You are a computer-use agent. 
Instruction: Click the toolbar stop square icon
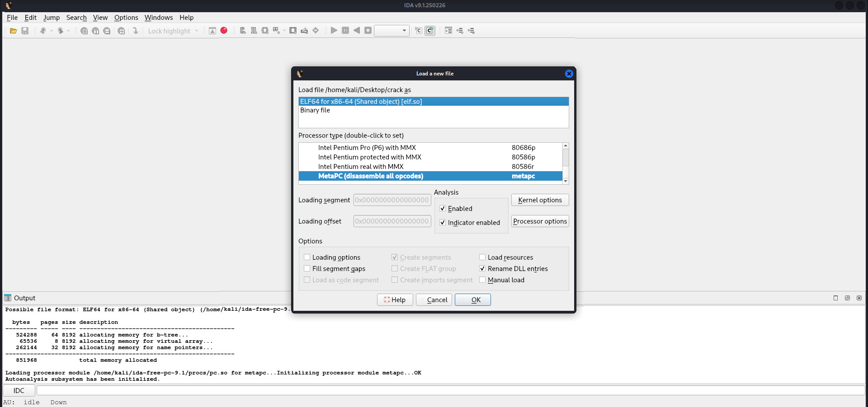point(368,30)
